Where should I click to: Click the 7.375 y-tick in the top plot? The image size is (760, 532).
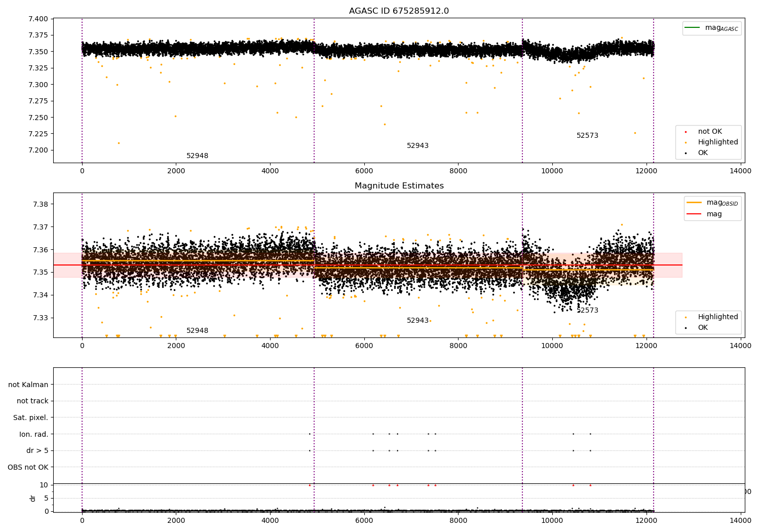(x=38, y=35)
